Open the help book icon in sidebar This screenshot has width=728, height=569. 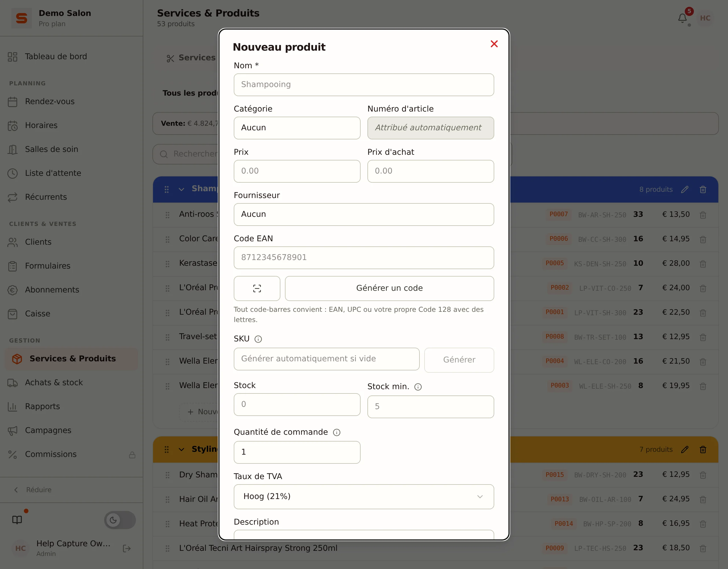(17, 519)
